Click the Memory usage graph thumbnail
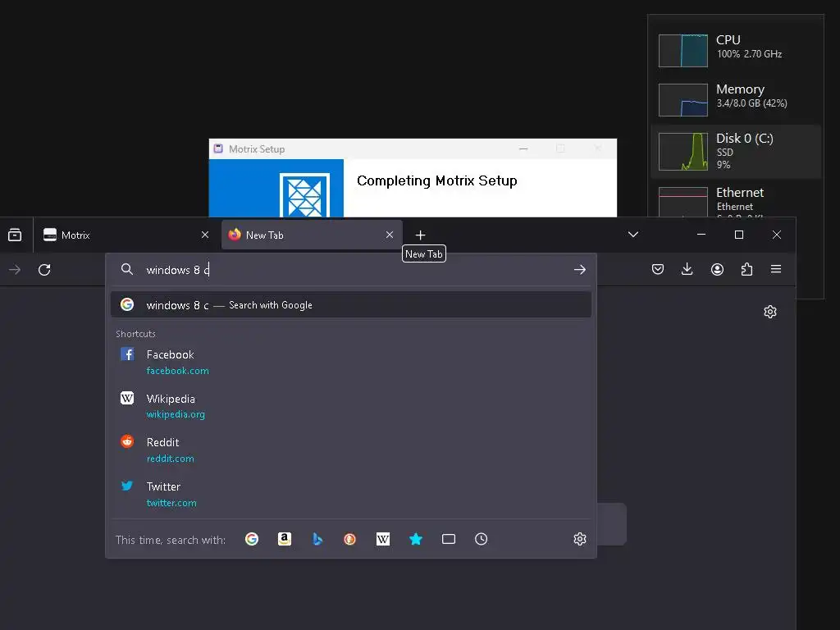The image size is (840, 630). pos(683,99)
